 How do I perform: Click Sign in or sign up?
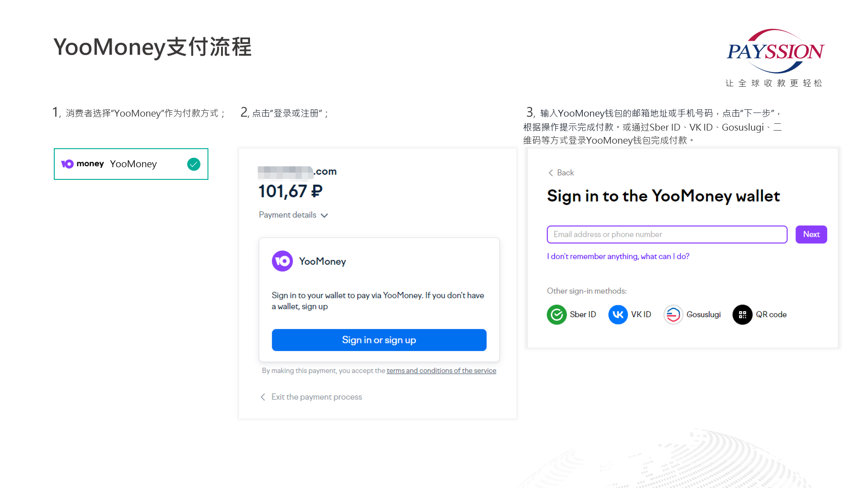[379, 340]
